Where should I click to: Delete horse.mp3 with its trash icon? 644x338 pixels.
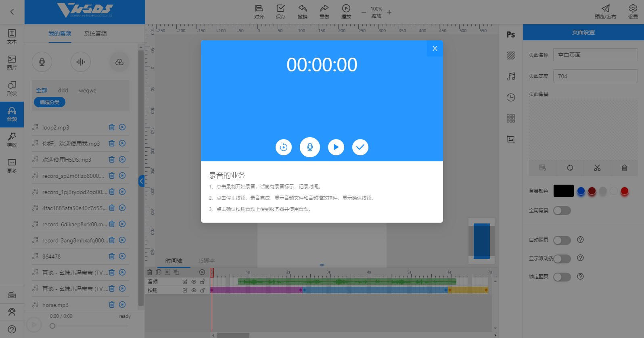tap(112, 305)
